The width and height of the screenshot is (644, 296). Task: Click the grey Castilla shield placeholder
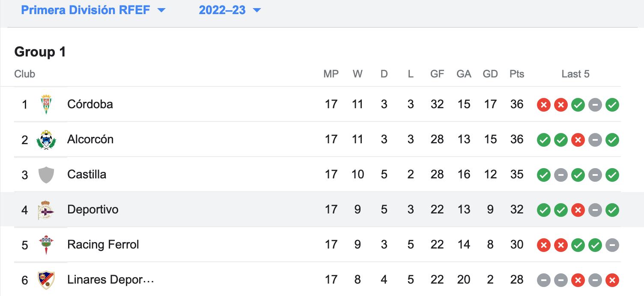point(46,175)
